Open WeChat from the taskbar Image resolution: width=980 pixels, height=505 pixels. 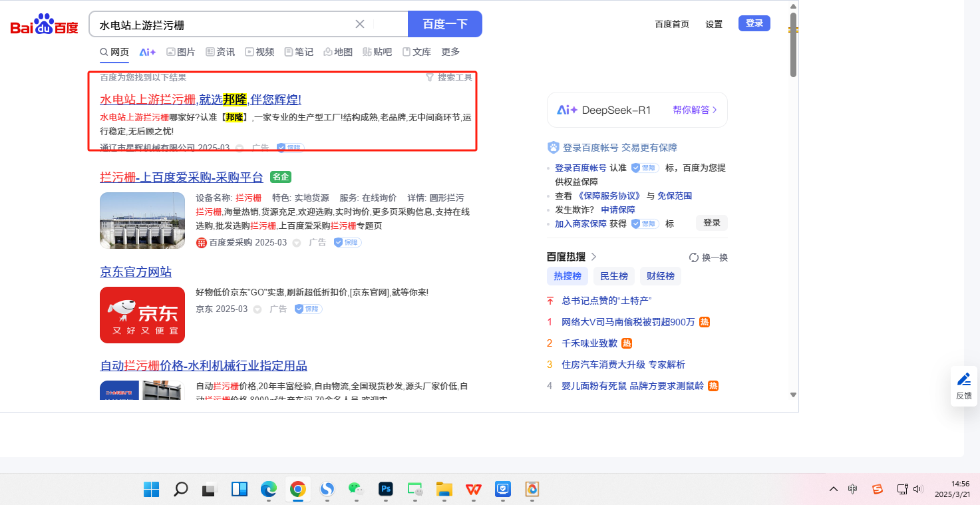[356, 489]
